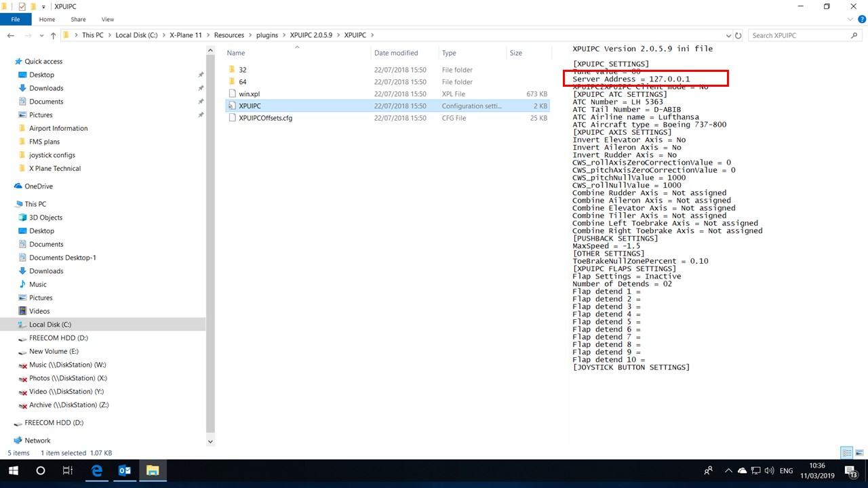Open Downloads under Quick access
This screenshot has height=488, width=868.
[46, 88]
